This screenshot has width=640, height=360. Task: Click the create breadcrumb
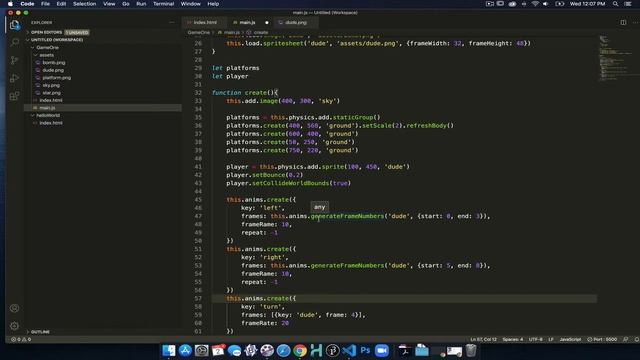tap(261, 32)
